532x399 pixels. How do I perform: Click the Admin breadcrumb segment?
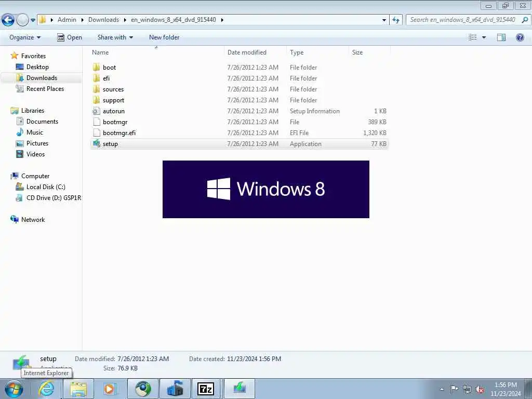click(x=67, y=20)
